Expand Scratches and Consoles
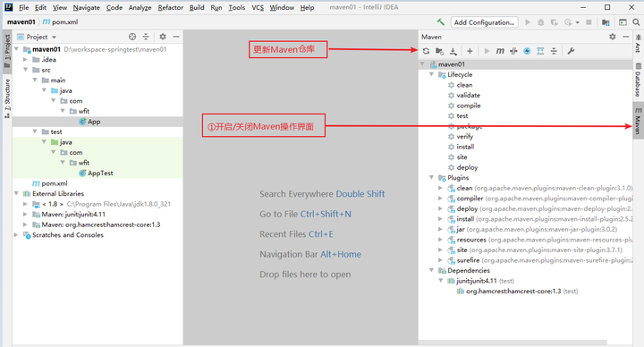644x347 pixels. click(16, 235)
